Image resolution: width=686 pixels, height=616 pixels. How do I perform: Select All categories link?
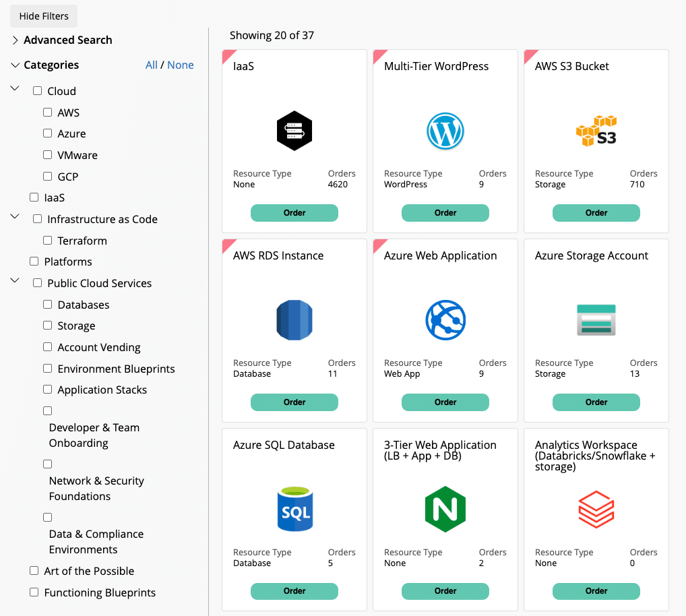[152, 65]
